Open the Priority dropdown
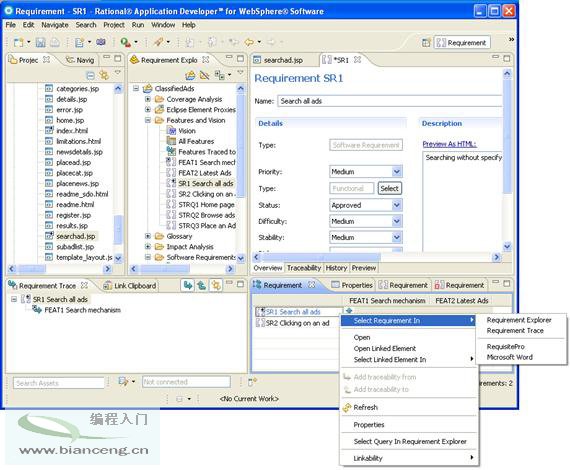The image size is (570, 470). pos(397,171)
